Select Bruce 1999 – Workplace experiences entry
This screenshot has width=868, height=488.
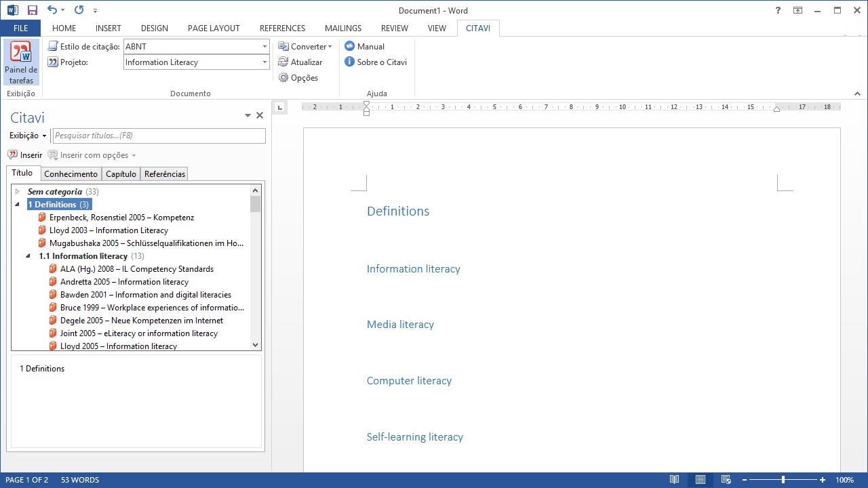[146, 308]
